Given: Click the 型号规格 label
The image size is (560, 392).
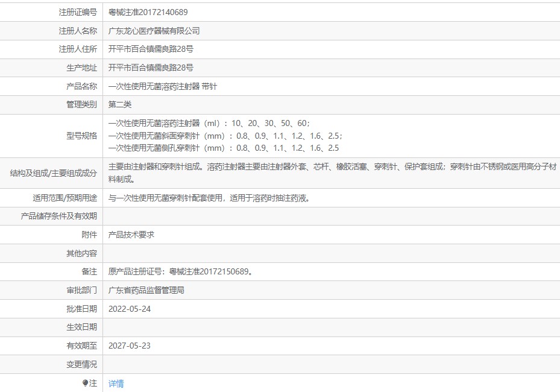Looking at the screenshot, I should [x=82, y=136].
